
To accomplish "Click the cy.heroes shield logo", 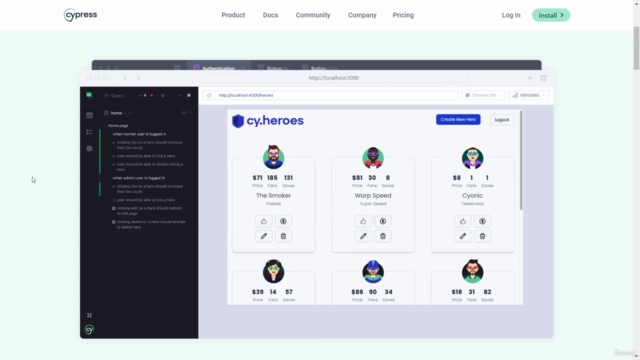I will click(238, 121).
